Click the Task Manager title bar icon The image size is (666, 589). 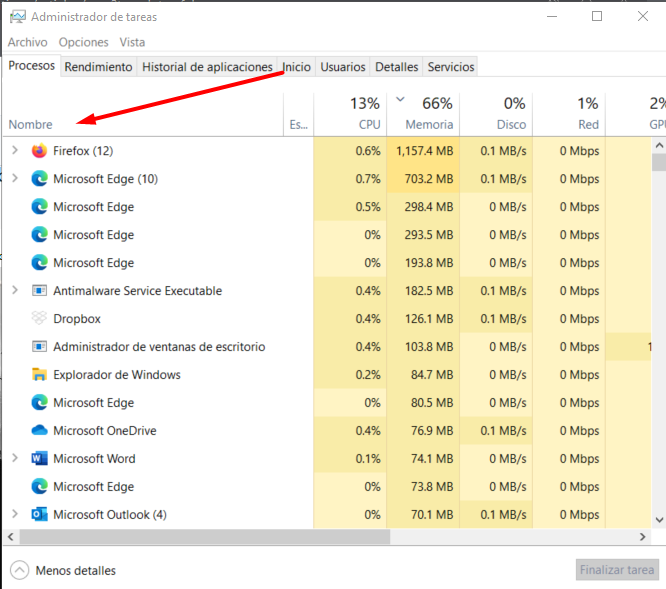pyautogui.click(x=18, y=17)
